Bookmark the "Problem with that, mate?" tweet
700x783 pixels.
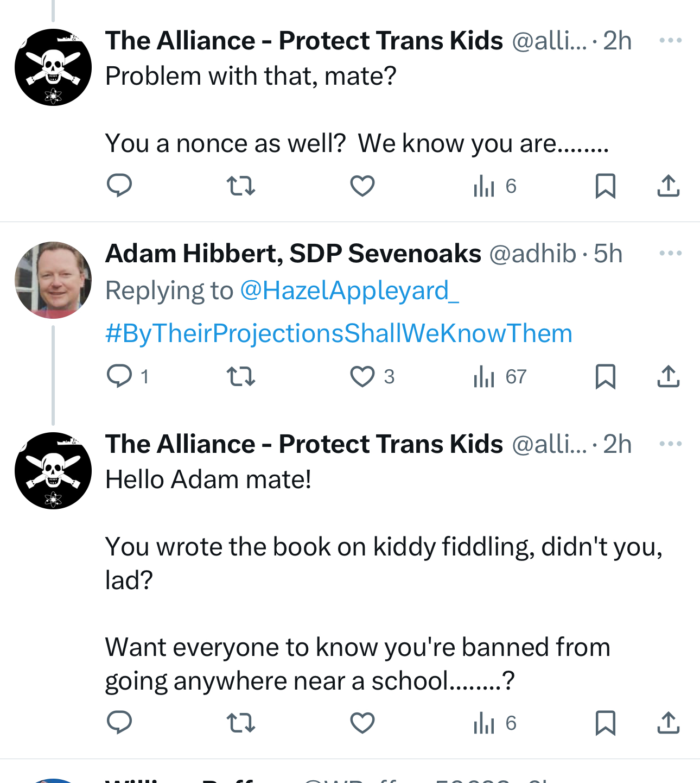click(605, 186)
